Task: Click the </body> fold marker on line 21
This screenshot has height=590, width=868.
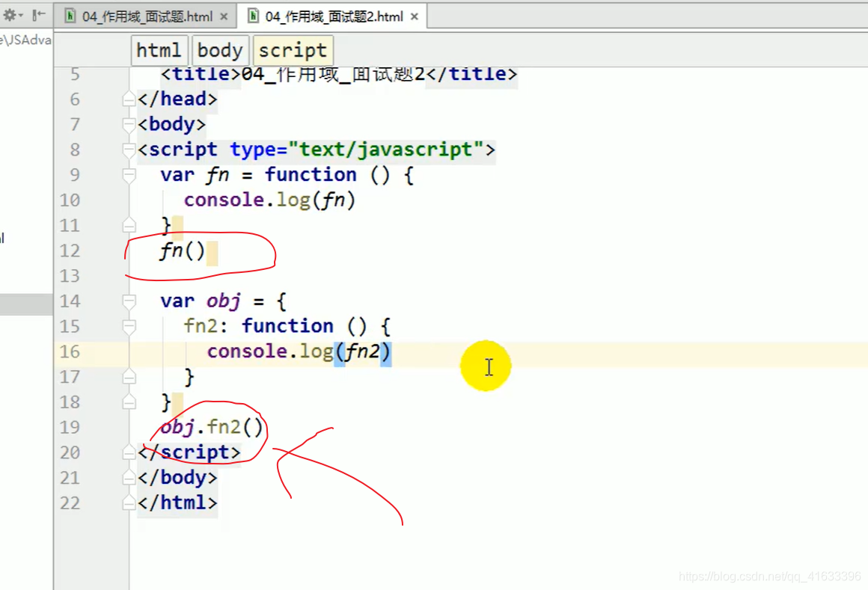Action: (129, 478)
